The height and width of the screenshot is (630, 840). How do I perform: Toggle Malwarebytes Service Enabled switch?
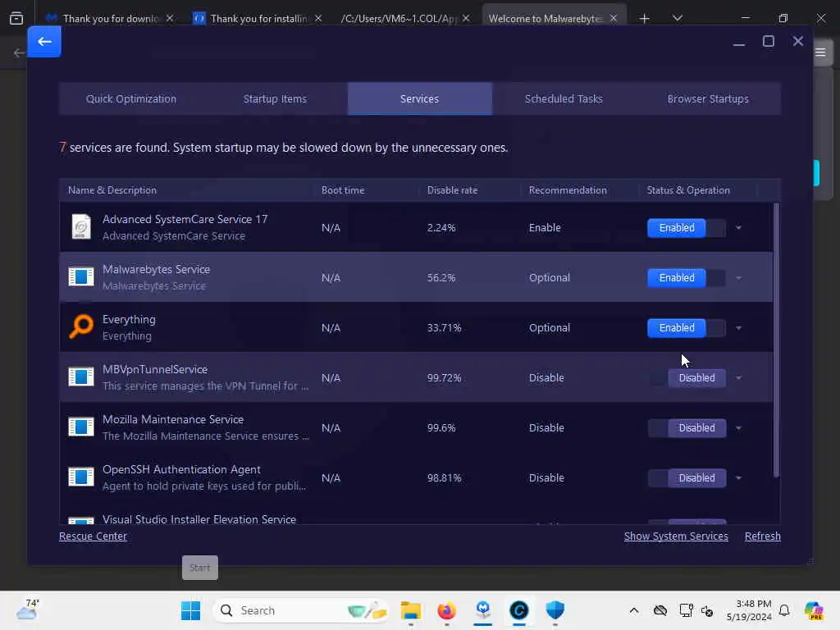point(687,277)
